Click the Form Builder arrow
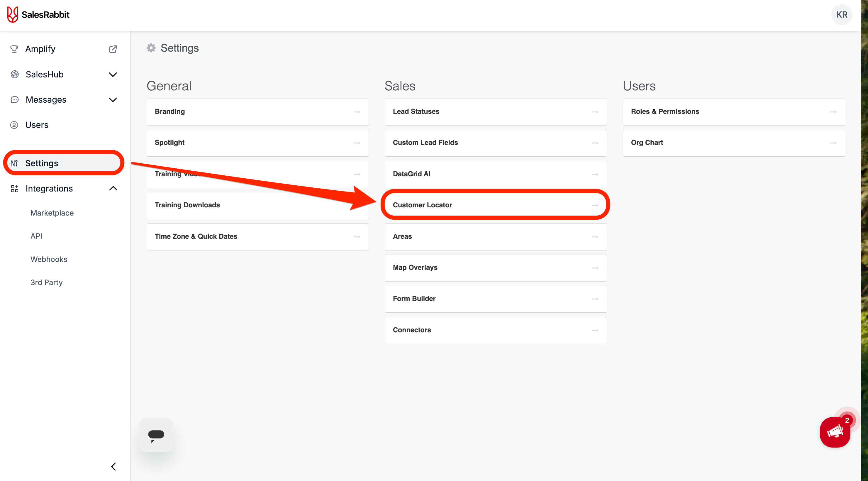This screenshot has width=868, height=481. 595,299
